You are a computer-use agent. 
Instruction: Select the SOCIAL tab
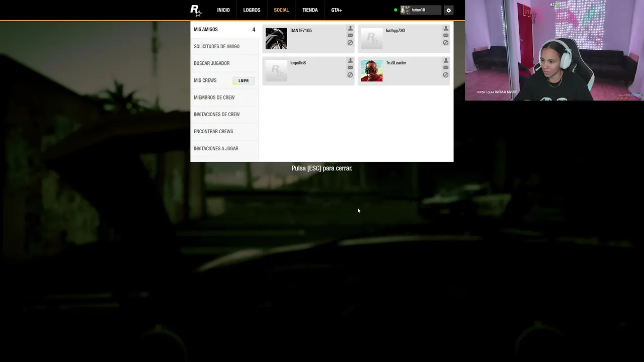tap(281, 10)
